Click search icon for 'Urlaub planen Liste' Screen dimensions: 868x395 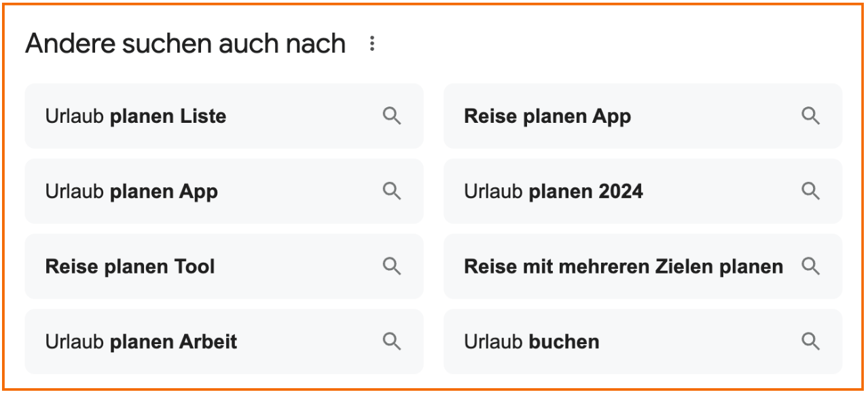coord(392,116)
